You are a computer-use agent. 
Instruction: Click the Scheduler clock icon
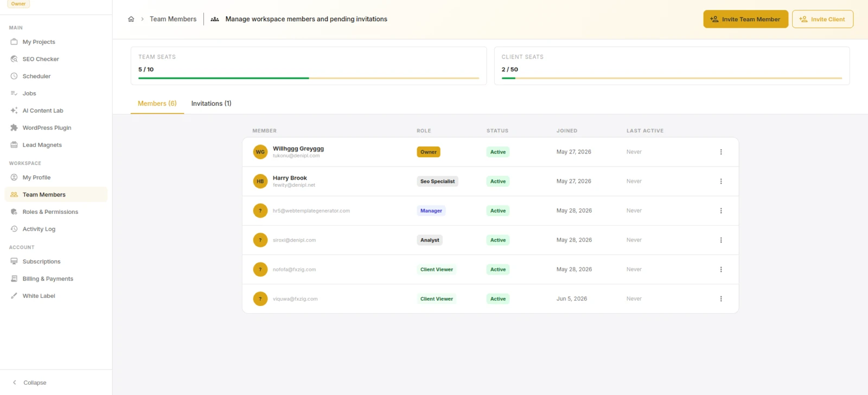click(x=14, y=76)
